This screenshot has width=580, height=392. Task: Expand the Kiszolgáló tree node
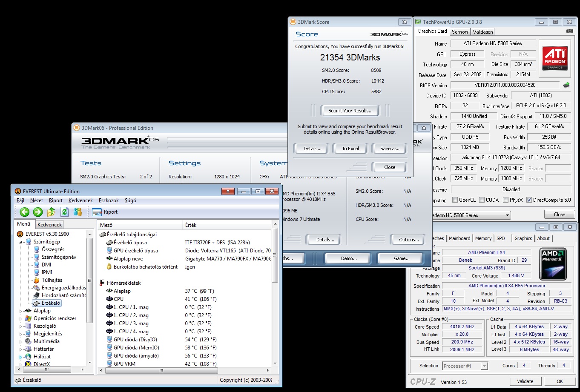click(20, 326)
